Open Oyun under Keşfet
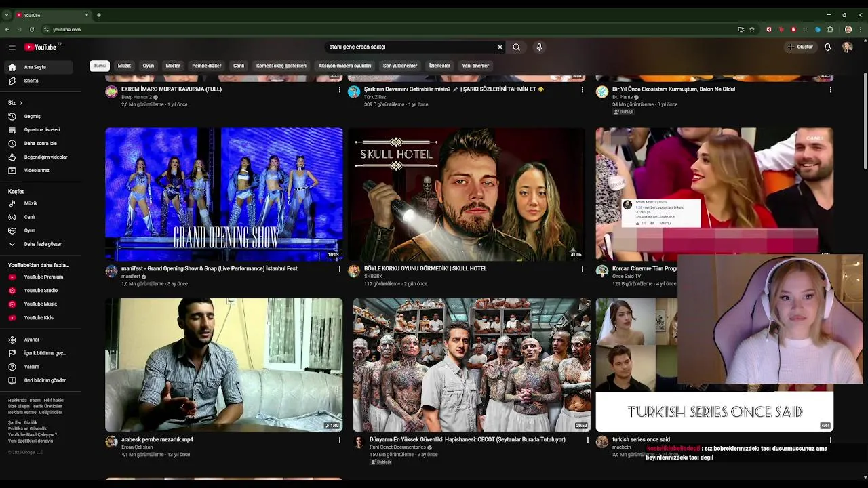The image size is (868, 488). [x=39, y=230]
